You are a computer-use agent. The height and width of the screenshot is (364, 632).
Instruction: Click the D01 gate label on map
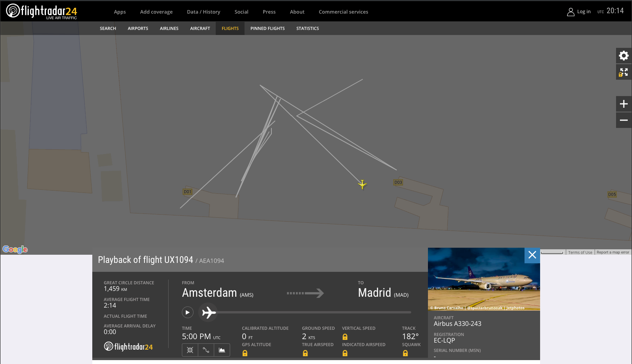click(x=188, y=192)
